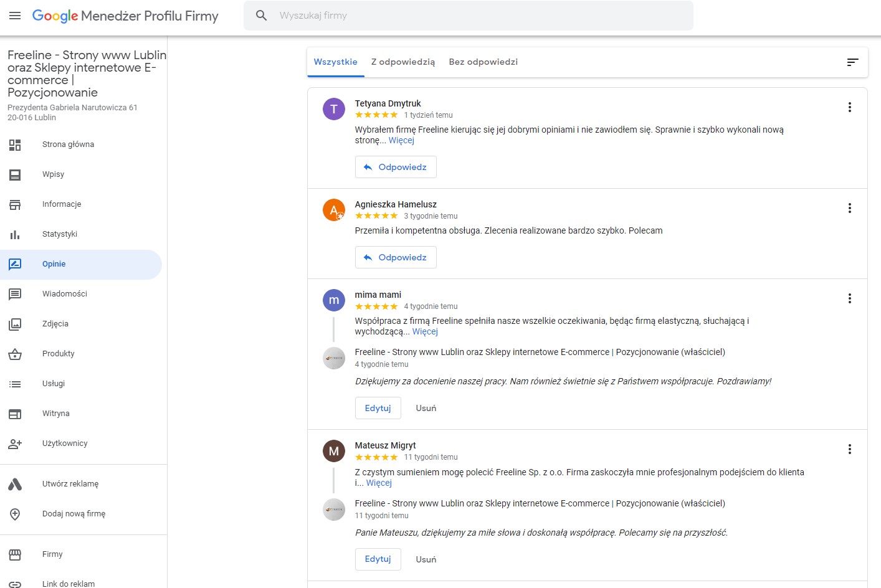Delete the reply to Mateusz Migryt's review
This screenshot has width=881, height=588.
[x=426, y=559]
